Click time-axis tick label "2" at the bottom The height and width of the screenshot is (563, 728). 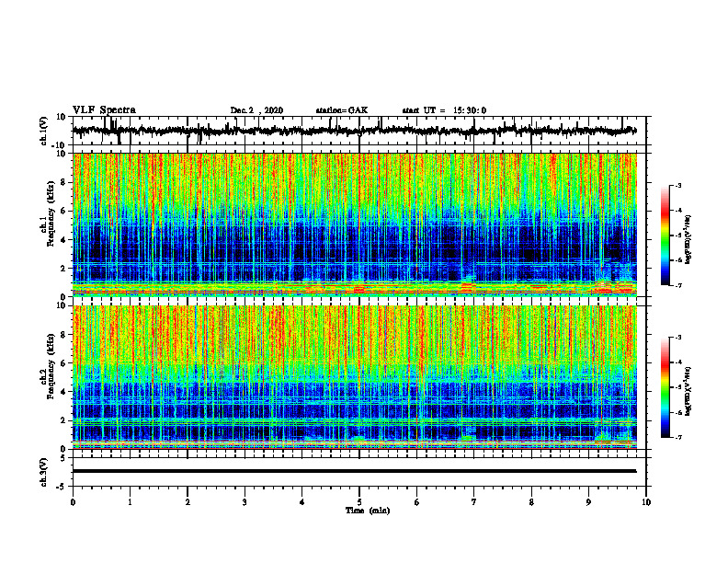click(188, 502)
